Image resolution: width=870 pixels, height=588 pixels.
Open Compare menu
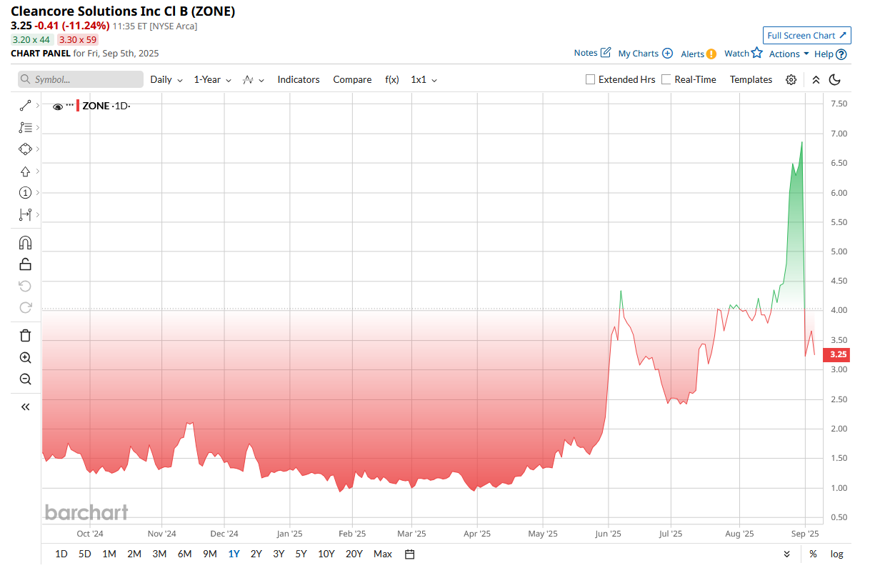[x=352, y=79]
